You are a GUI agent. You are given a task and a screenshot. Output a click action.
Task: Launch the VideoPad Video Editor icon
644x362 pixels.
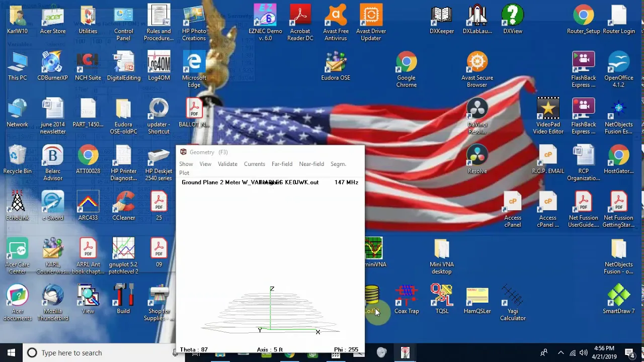coord(548,116)
